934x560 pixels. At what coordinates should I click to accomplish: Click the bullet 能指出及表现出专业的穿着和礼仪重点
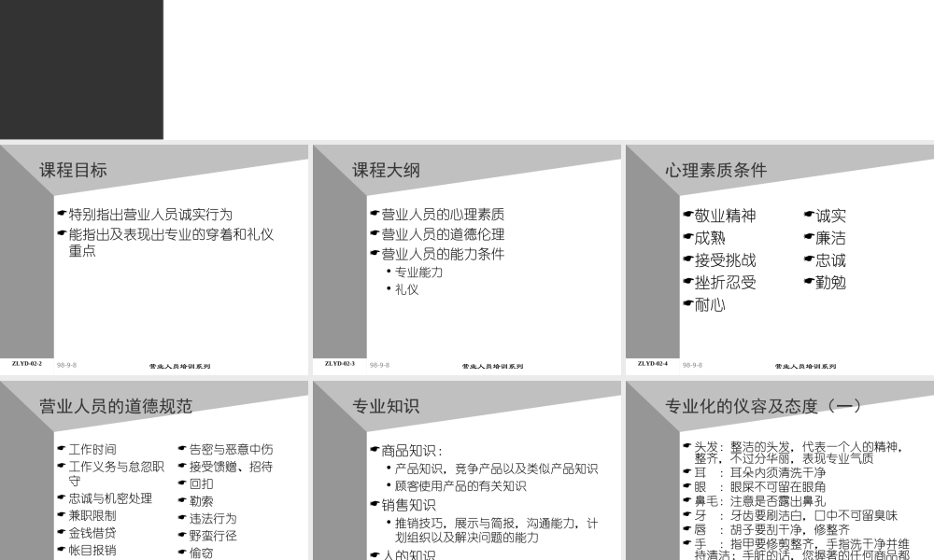tap(171, 243)
